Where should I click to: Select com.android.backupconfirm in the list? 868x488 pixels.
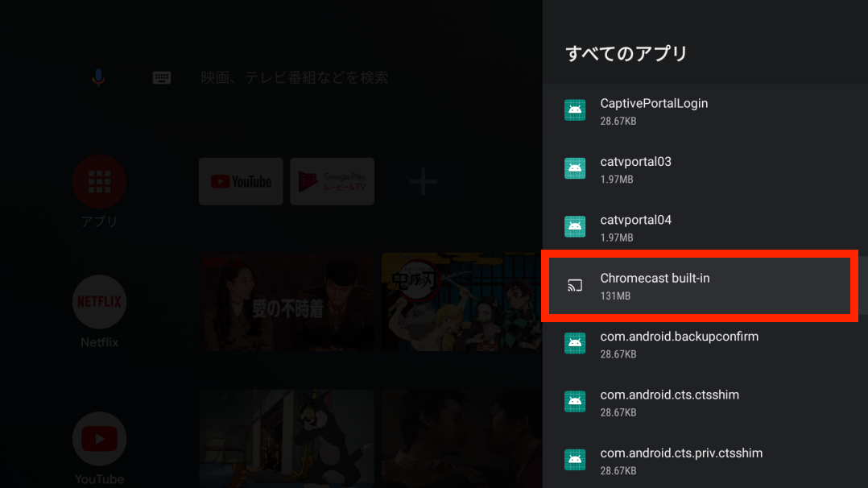click(x=705, y=345)
